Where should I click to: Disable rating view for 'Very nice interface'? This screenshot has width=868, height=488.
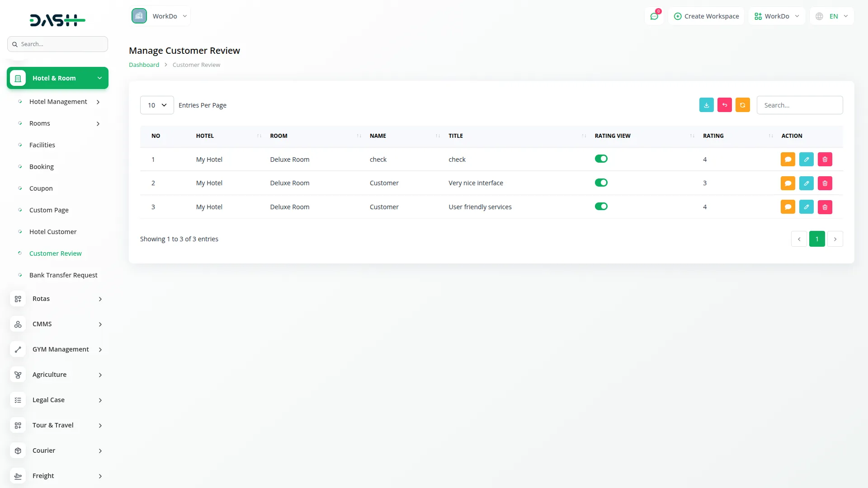click(x=601, y=183)
